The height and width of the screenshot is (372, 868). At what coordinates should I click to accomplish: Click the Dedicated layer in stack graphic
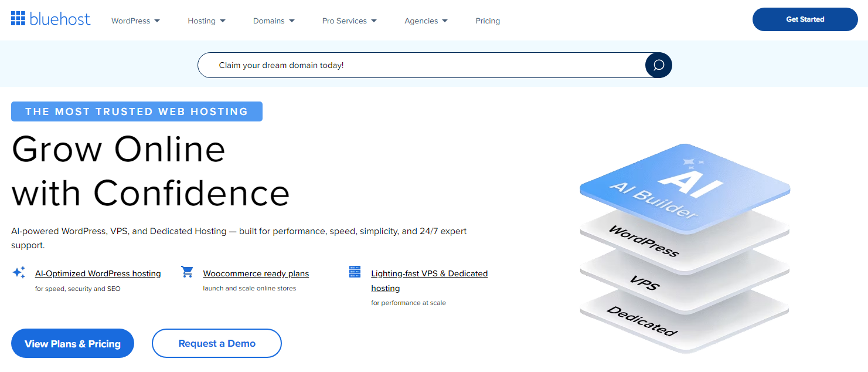coord(642,321)
